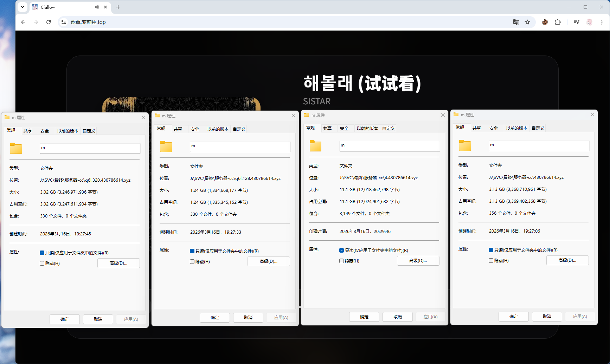Image resolution: width=610 pixels, height=364 pixels.
Task: Toggle Read-only checkbox in q6l.128 folder dialog
Action: tap(192, 251)
